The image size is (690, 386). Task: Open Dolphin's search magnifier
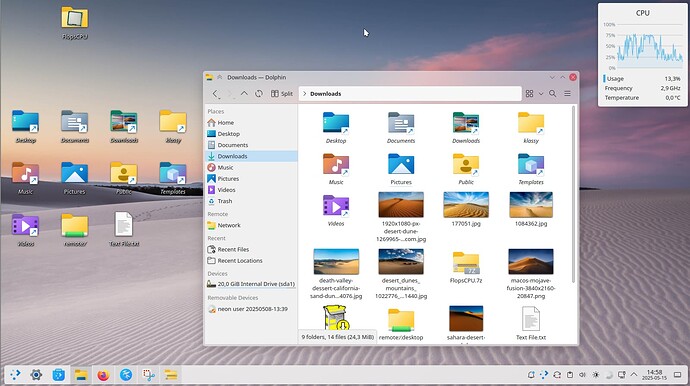point(553,94)
